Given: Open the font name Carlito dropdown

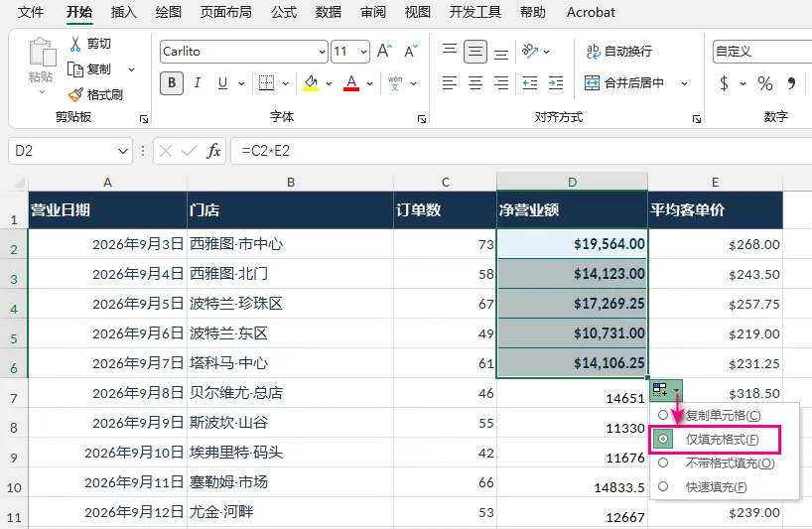Looking at the screenshot, I should pyautogui.click(x=322, y=52).
